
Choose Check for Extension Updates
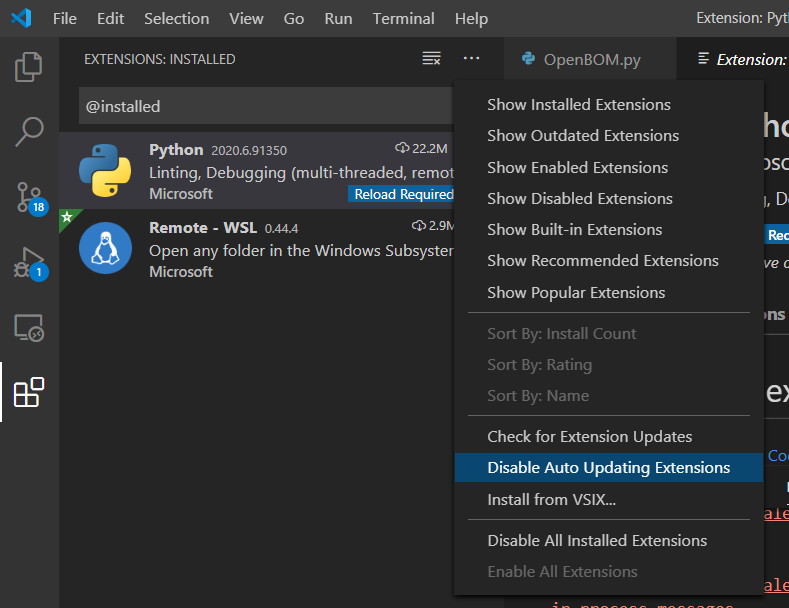coord(609,437)
